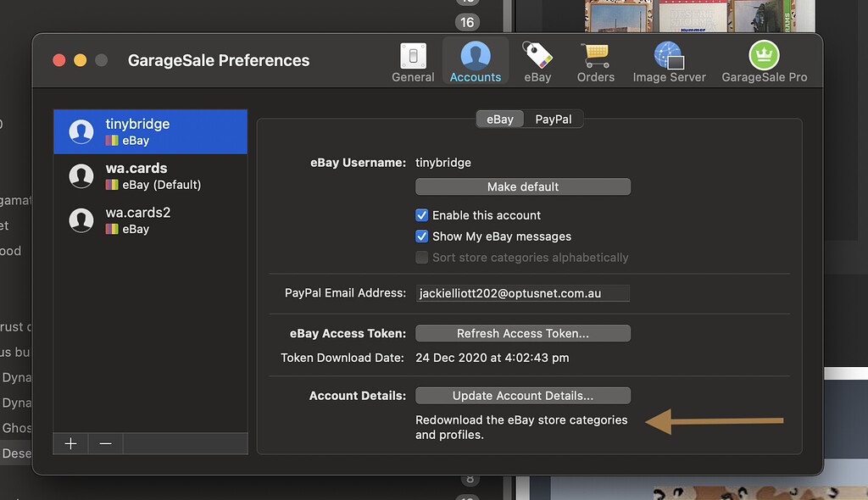Screen dimensions: 868x500
Task: Click the wa.cards account avatar icon
Action: click(x=81, y=176)
